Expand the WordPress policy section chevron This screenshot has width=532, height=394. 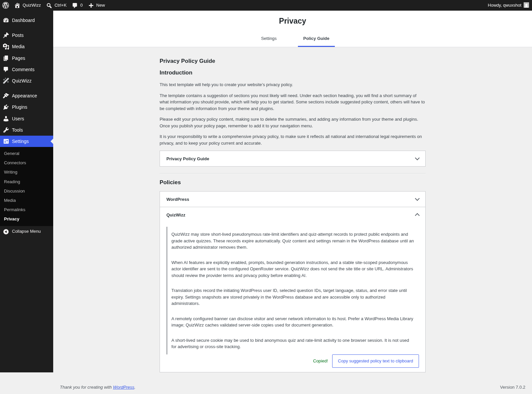coord(417,199)
